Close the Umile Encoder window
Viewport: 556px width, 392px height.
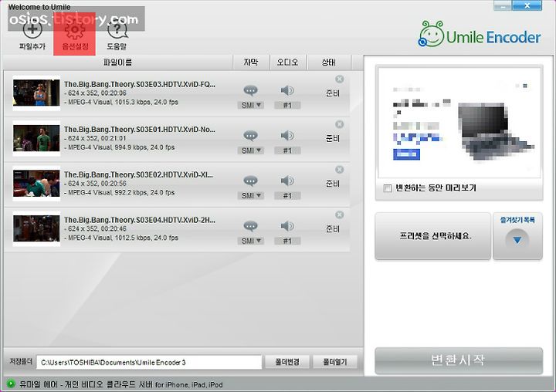pos(527,5)
